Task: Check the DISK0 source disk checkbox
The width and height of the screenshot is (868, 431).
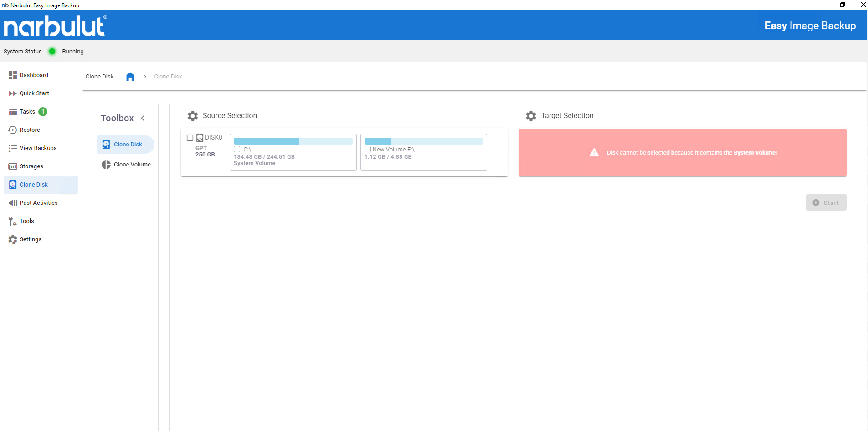Action: [190, 138]
